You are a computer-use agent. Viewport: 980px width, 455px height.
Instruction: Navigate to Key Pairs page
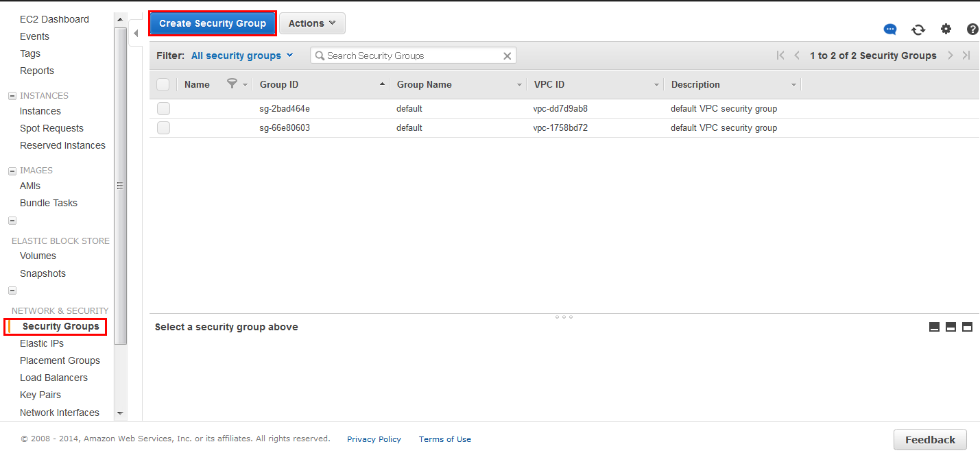[40, 395]
